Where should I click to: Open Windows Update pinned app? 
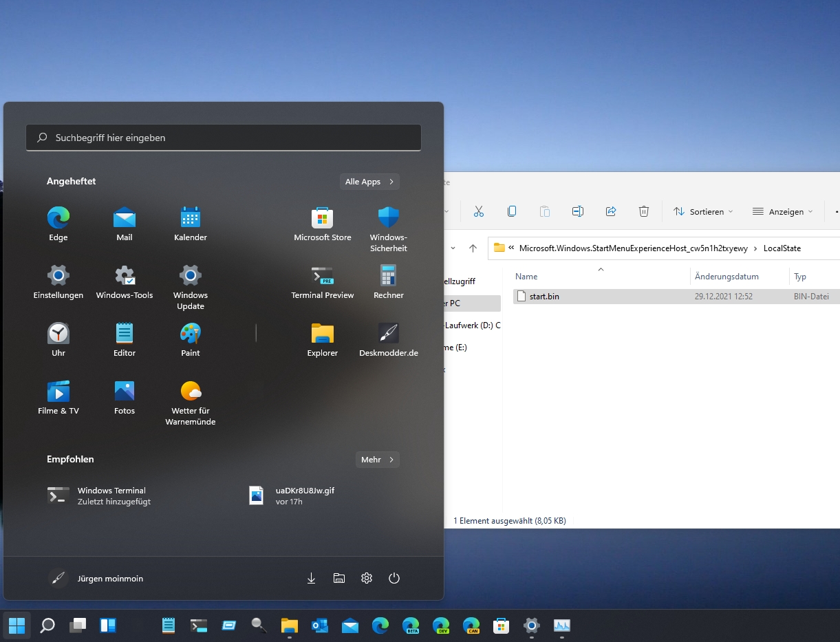(191, 288)
